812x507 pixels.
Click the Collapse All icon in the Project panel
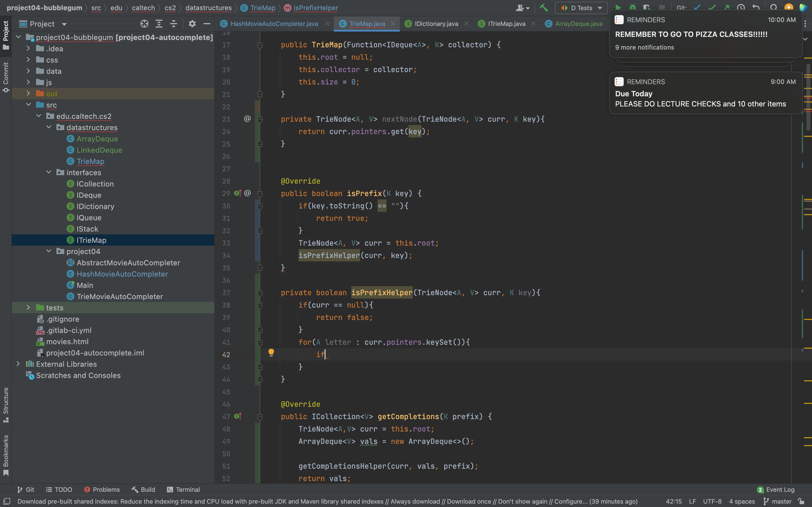point(173,24)
